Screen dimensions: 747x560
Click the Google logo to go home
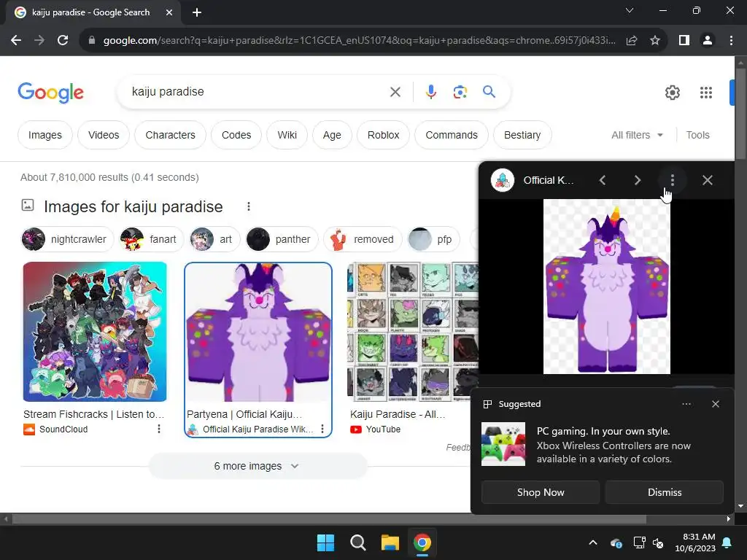click(x=50, y=92)
